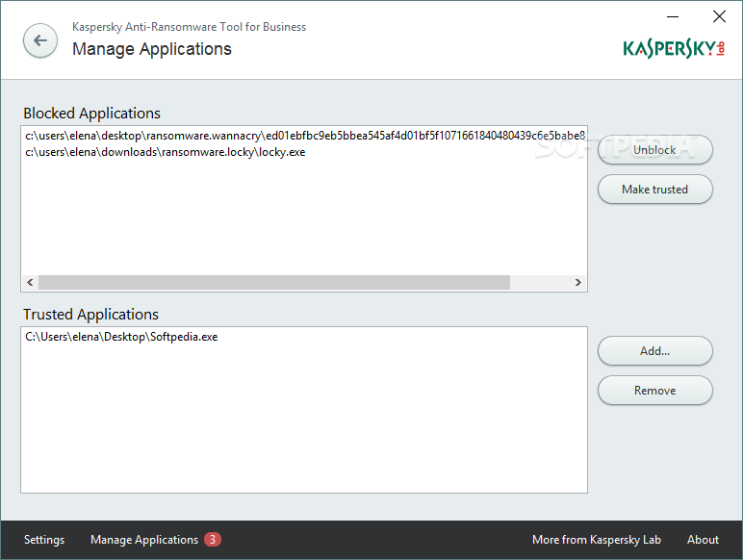Open More from Kaspersky Lab
743x560 pixels.
596,540
